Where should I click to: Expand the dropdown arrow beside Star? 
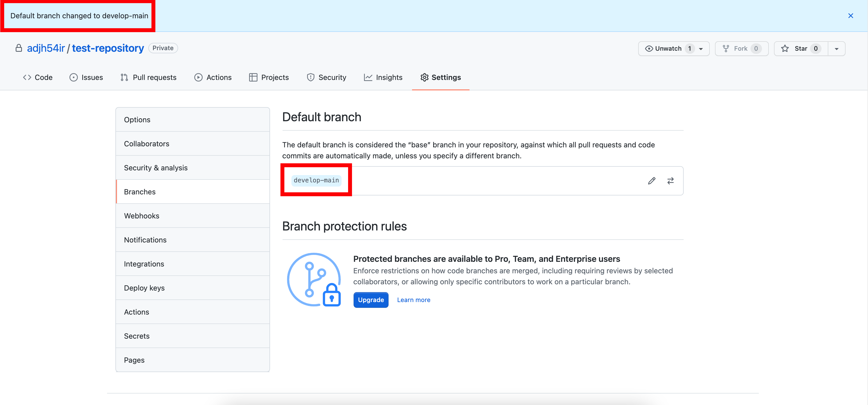(836, 49)
